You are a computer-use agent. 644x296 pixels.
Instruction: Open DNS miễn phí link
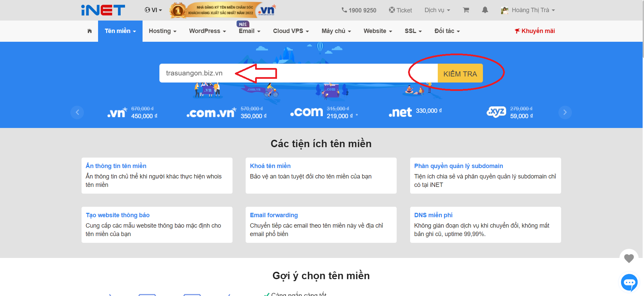[433, 215]
